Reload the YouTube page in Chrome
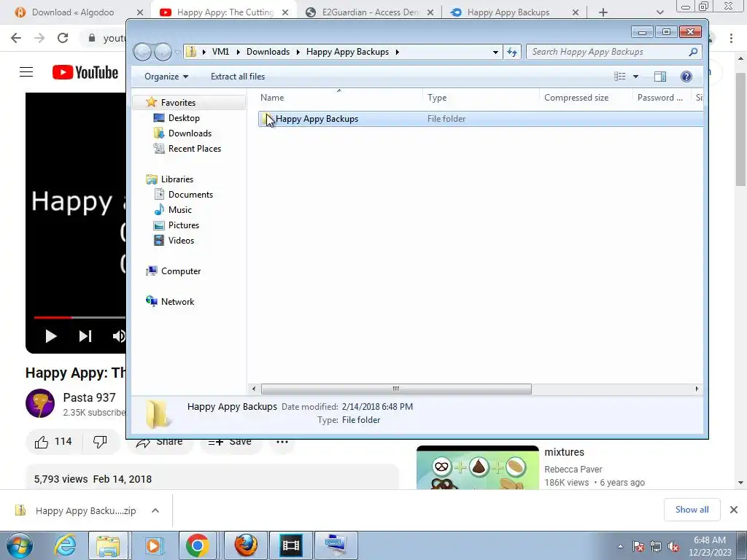Viewport: 747px width, 560px height. (63, 38)
